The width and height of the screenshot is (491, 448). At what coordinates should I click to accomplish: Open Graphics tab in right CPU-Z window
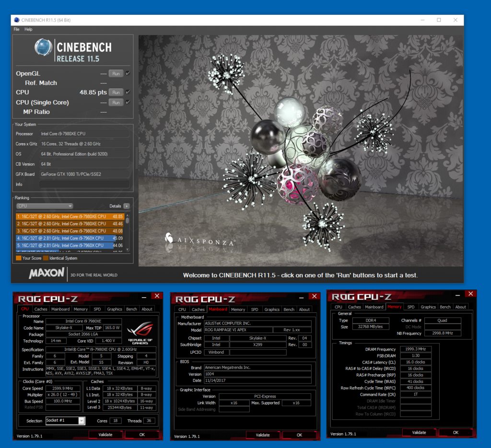click(x=428, y=307)
